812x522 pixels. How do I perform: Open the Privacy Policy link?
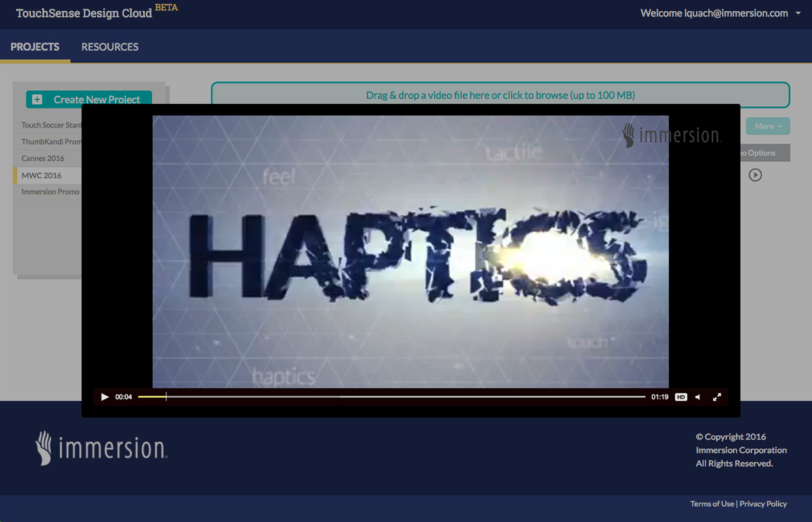pyautogui.click(x=763, y=504)
